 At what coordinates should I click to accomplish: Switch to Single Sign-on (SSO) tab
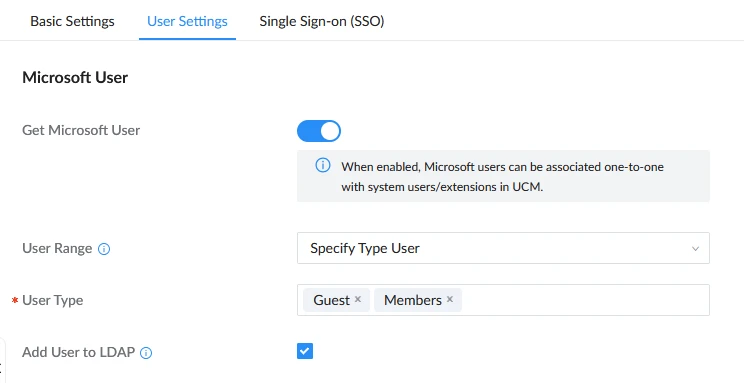(322, 21)
